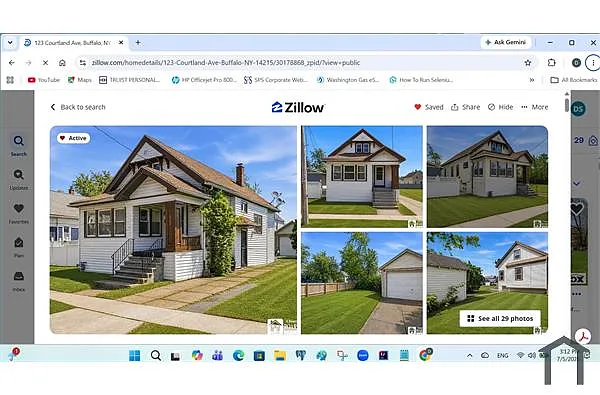Click the page vertical scrollbar thumb
Image resolution: width=600 pixels, height=395 pixels.
click(567, 104)
